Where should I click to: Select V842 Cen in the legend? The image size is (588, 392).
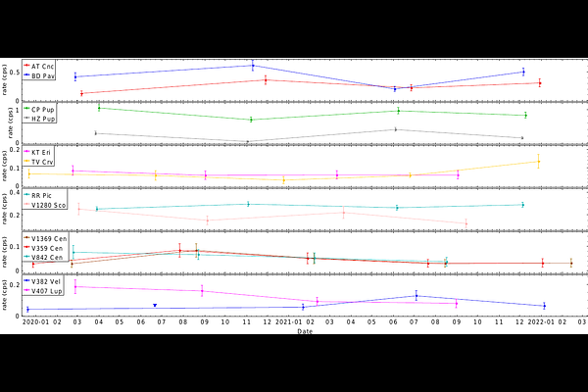[43, 258]
